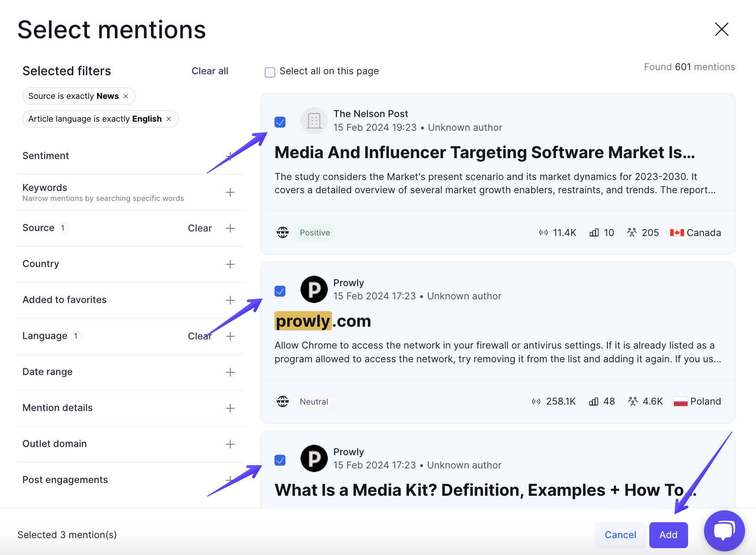Click the Selected 3 mention(s) status text
This screenshot has height=555, width=756.
tap(67, 535)
